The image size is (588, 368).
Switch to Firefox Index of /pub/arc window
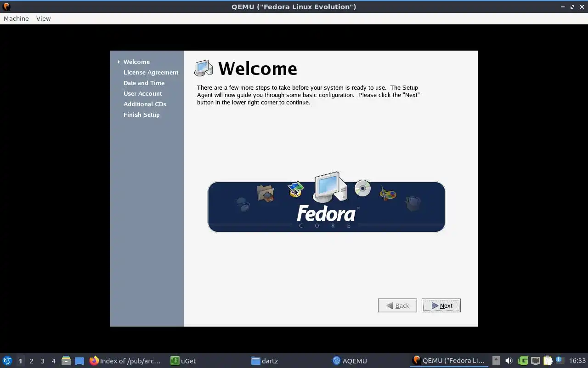point(125,361)
